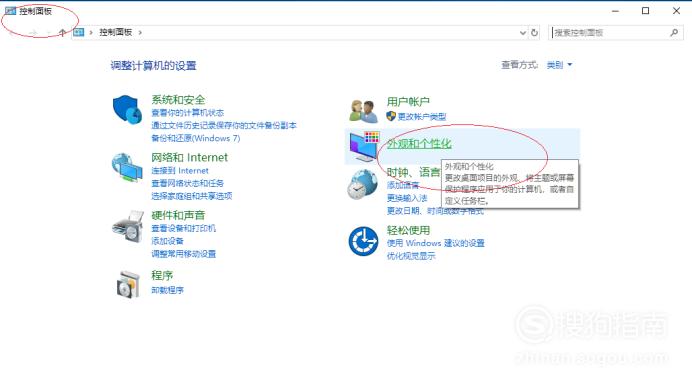The image size is (692, 392).
Task: Open 使用 Windows 建议的设置 link
Action: click(436, 243)
